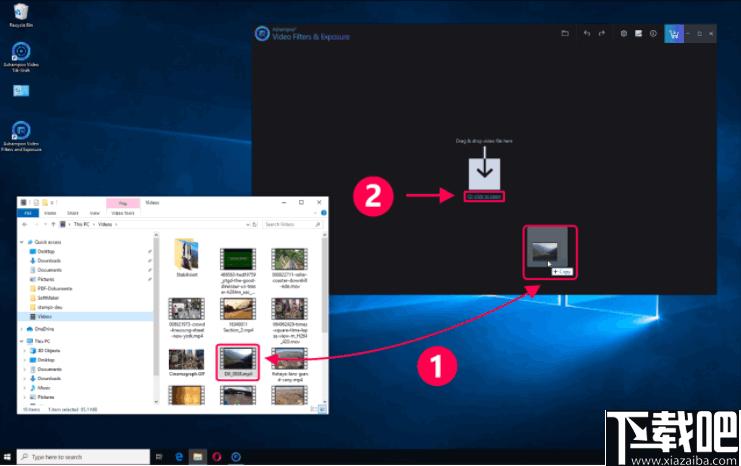Click the info circle icon in title bar

click(x=653, y=34)
